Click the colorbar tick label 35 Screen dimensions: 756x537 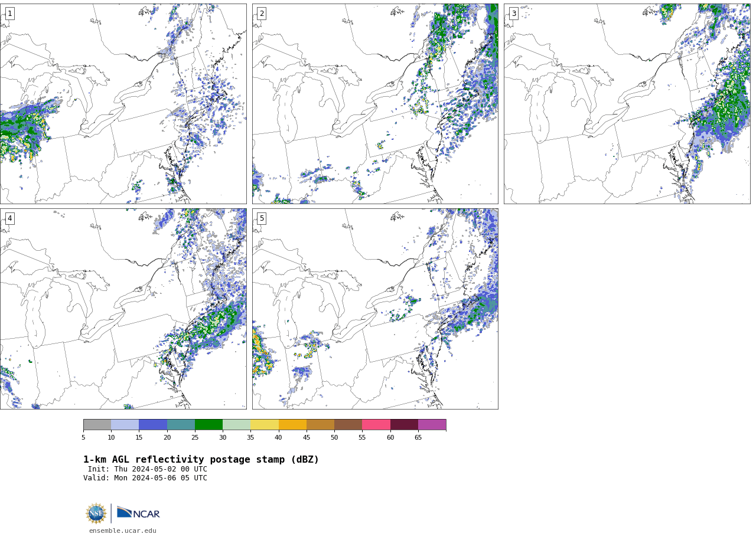pyautogui.click(x=250, y=437)
